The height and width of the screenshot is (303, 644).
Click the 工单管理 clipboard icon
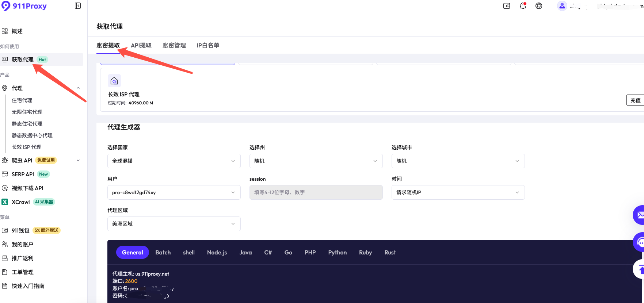pos(5,272)
